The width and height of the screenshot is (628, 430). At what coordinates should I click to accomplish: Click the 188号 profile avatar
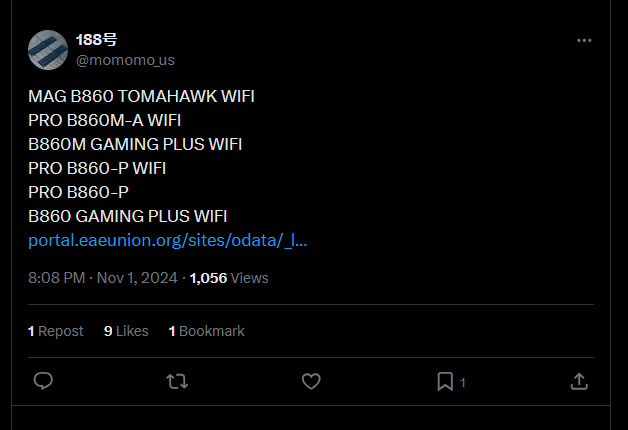(x=47, y=50)
